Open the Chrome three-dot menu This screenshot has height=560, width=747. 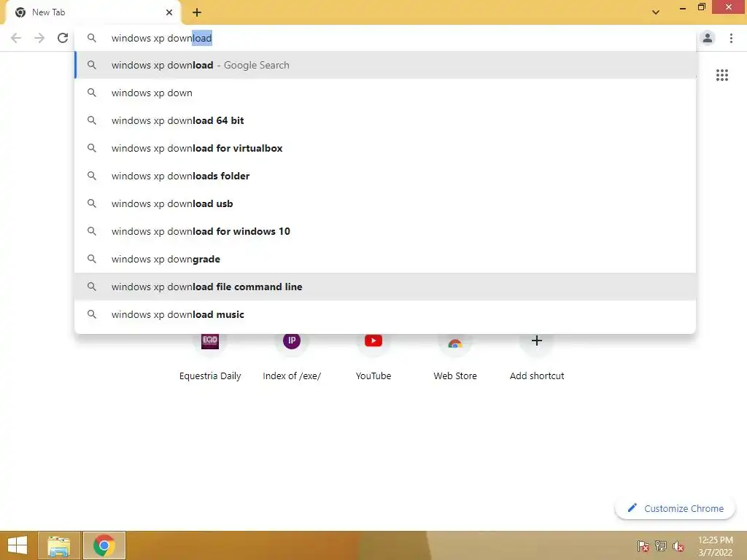pyautogui.click(x=731, y=38)
